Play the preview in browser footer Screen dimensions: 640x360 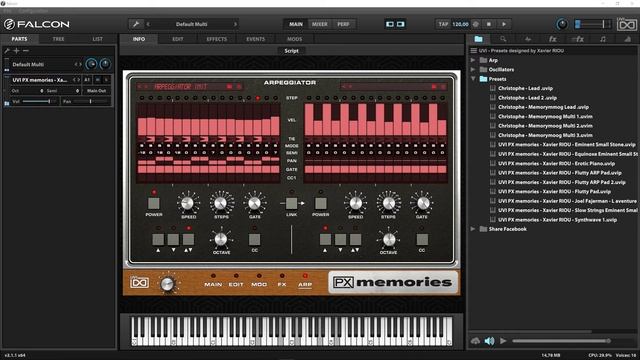coord(503,341)
